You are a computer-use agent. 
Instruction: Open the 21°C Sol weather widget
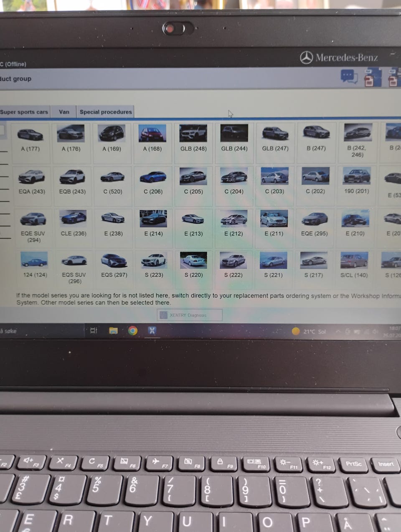[309, 331]
